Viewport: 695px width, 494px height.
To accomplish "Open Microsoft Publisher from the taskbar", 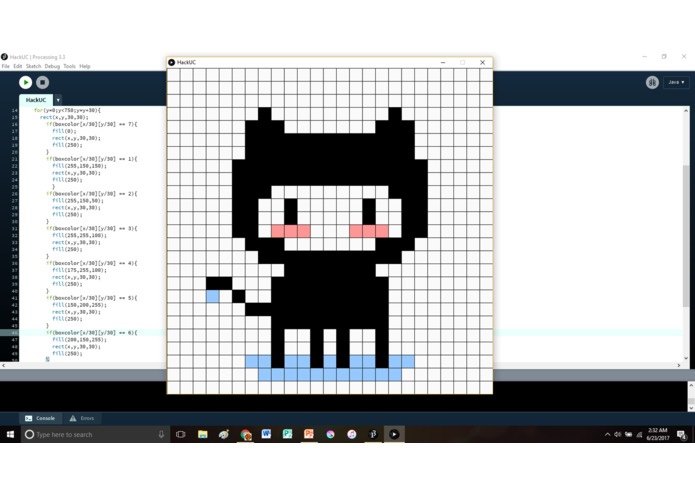I will (x=287, y=434).
